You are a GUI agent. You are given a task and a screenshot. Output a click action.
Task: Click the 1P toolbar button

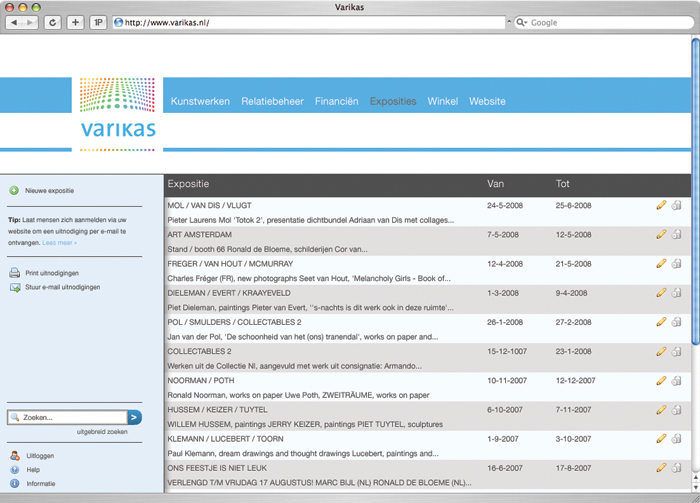[x=98, y=22]
